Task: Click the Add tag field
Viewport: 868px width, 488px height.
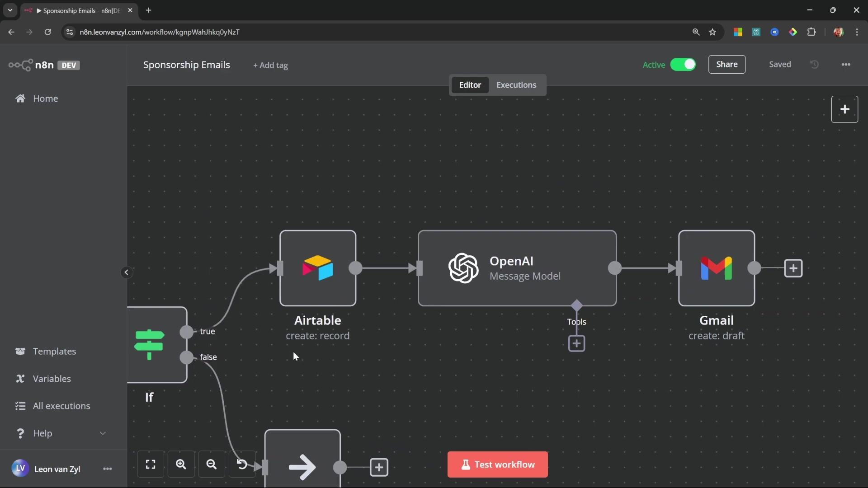Action: (x=270, y=66)
